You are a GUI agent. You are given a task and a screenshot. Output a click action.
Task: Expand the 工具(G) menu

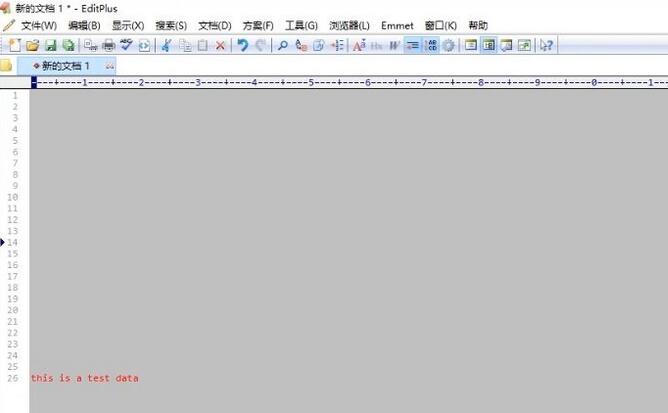pyautogui.click(x=301, y=25)
